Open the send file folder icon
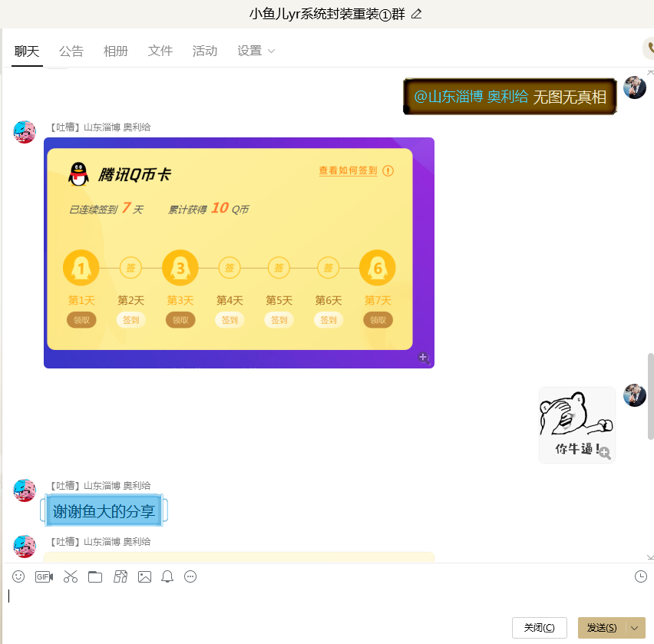This screenshot has height=644, width=654. tap(95, 576)
